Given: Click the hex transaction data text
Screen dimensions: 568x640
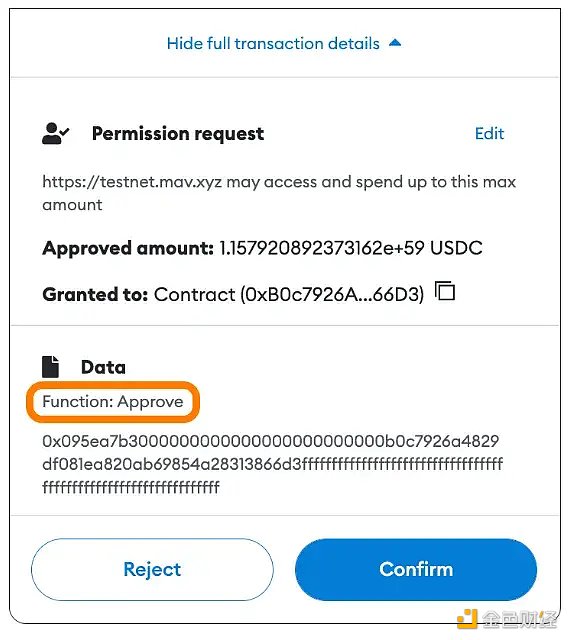Looking at the screenshot, I should tap(273, 464).
